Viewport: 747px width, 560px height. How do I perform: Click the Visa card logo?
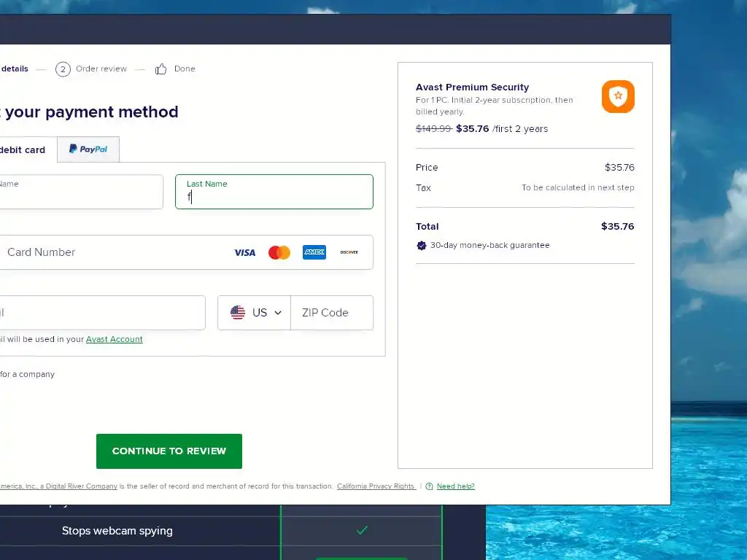pos(244,252)
